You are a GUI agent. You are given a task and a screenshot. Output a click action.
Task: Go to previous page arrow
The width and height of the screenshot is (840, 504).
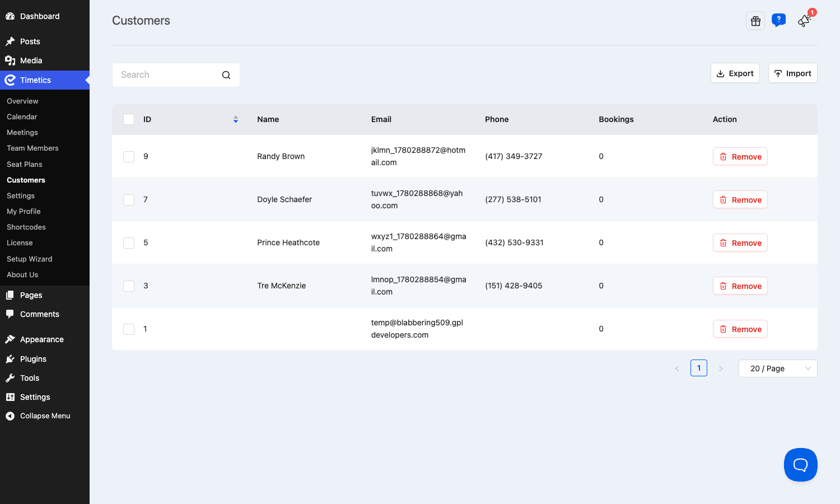click(x=677, y=368)
